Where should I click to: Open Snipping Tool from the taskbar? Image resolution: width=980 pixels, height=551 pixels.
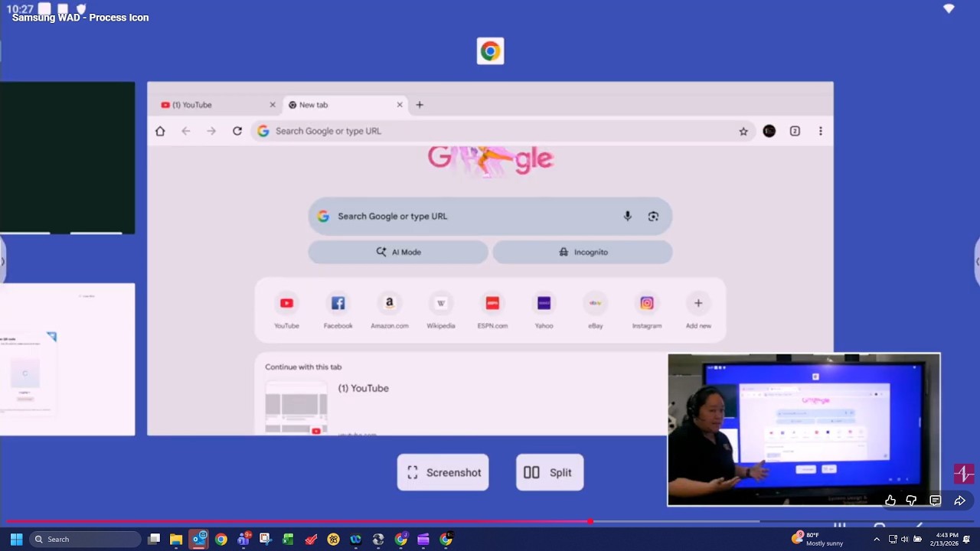[265, 540]
